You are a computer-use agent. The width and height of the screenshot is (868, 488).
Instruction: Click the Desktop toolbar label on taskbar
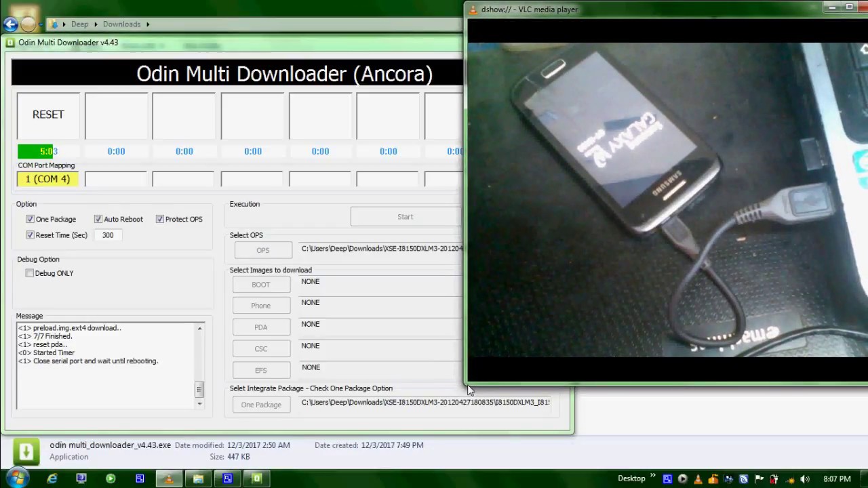coord(631,479)
